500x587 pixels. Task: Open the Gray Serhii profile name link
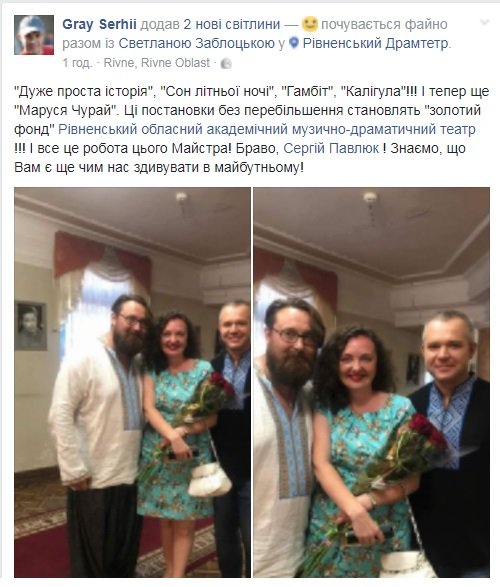pyautogui.click(x=99, y=24)
